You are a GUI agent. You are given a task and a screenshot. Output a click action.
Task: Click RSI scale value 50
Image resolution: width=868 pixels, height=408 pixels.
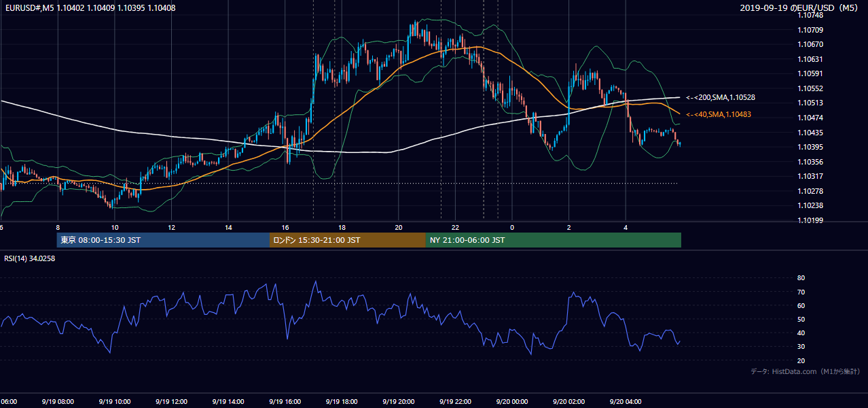click(x=801, y=319)
